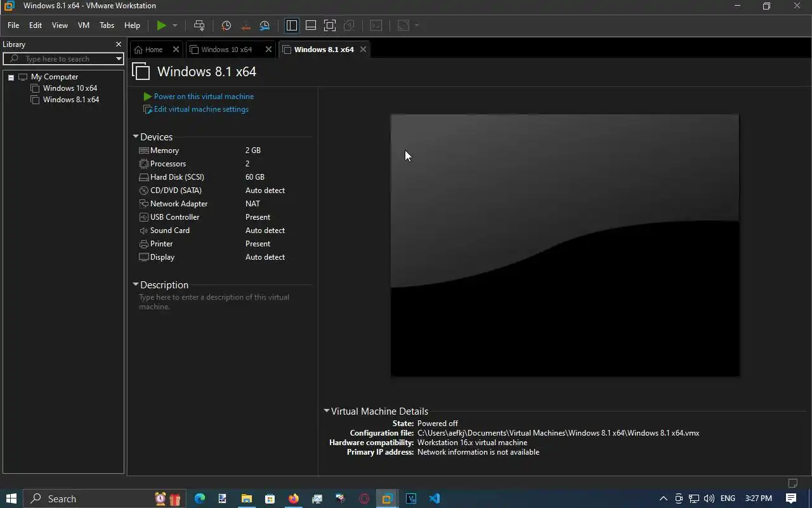Close the Windows 8.1 x64 tab

click(x=363, y=50)
